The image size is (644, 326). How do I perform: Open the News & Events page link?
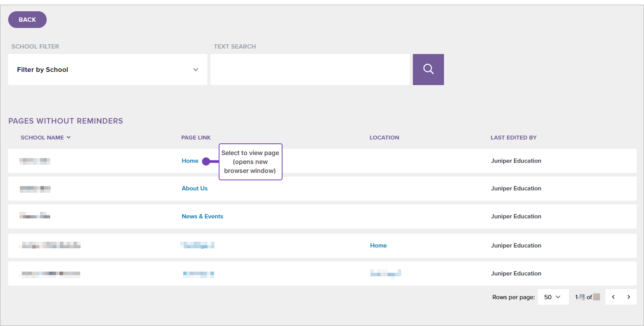coord(202,216)
